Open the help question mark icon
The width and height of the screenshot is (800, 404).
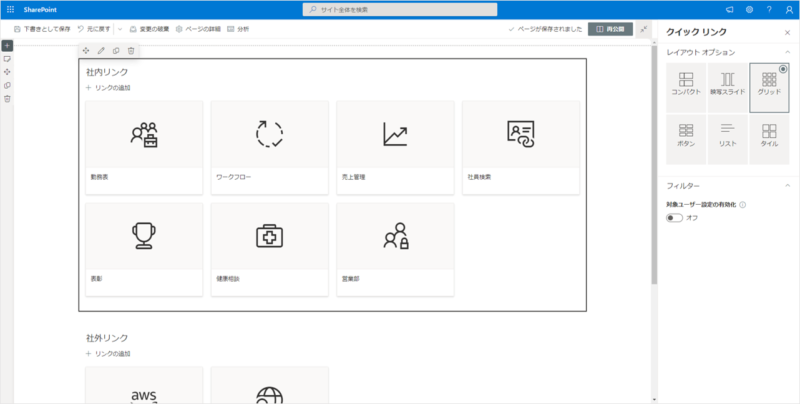[x=768, y=9]
